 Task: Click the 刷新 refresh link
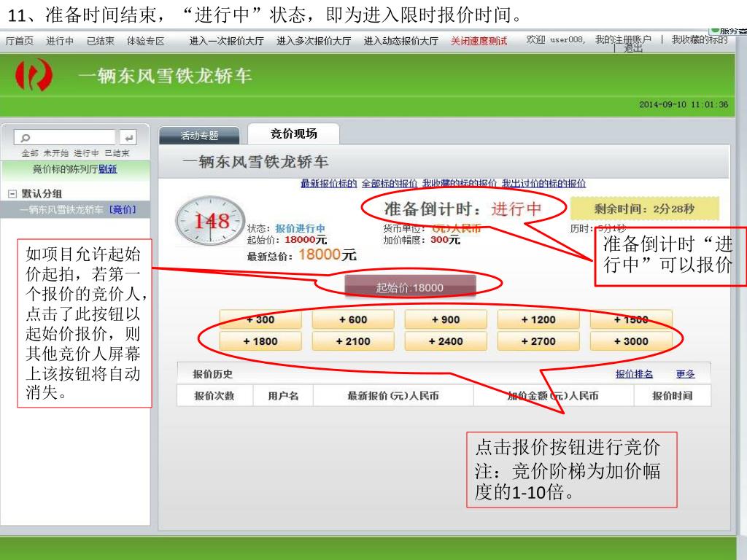pos(108,169)
